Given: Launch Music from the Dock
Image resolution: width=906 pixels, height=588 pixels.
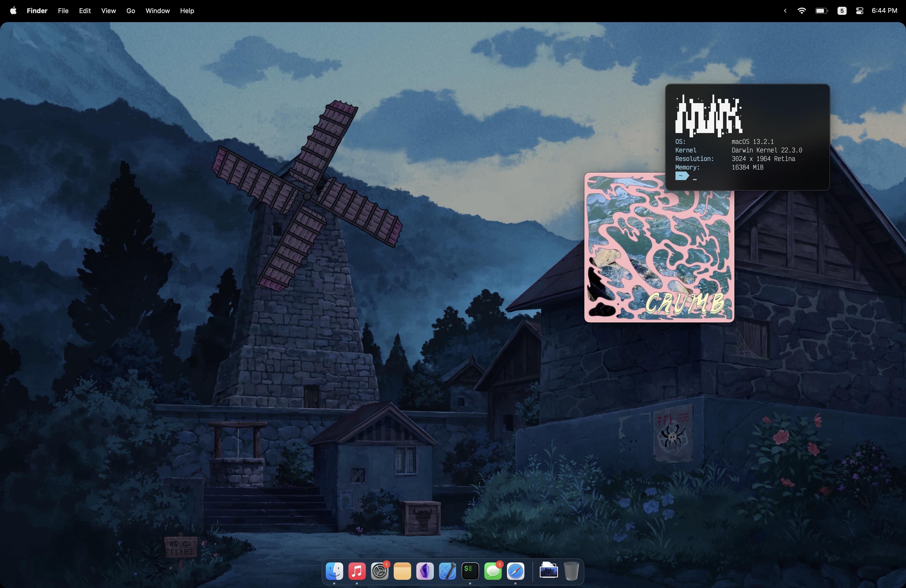Looking at the screenshot, I should [x=357, y=571].
